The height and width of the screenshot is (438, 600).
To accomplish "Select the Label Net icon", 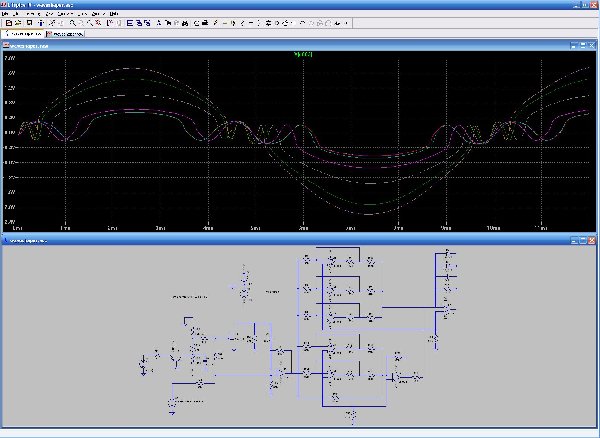I will (x=233, y=23).
